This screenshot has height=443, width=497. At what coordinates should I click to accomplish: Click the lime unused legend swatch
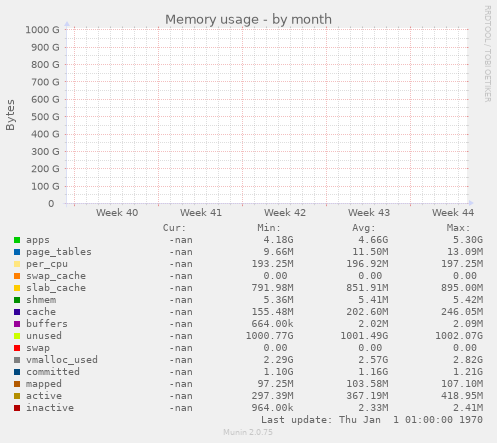click(17, 336)
